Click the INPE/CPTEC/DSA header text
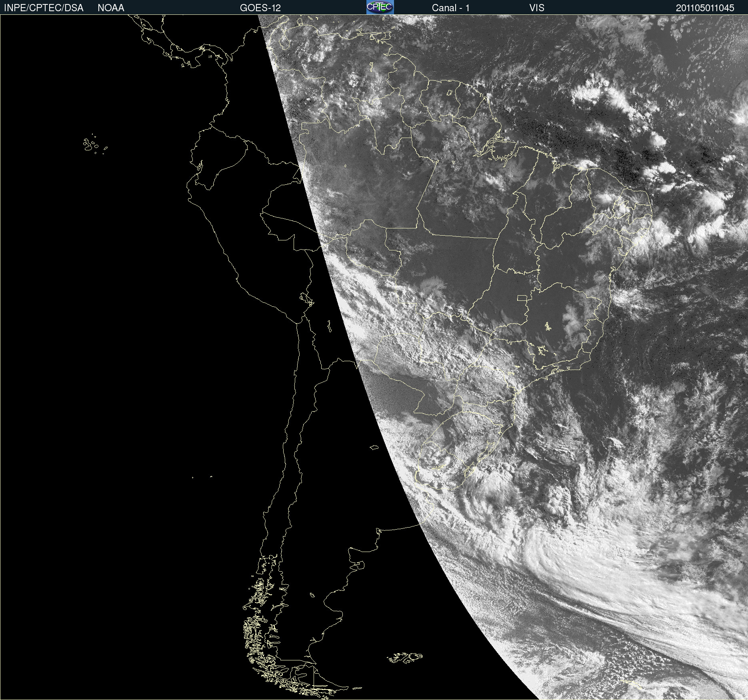Viewport: 748px width, 700px height. [44, 8]
